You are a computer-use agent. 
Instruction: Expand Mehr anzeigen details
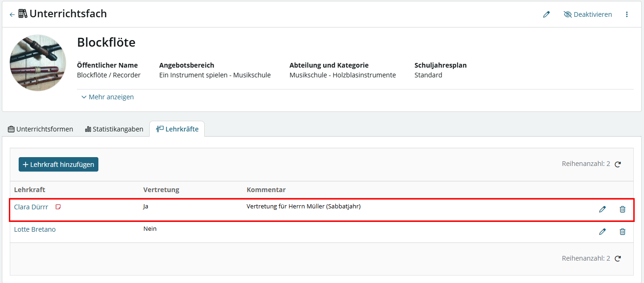pos(107,97)
